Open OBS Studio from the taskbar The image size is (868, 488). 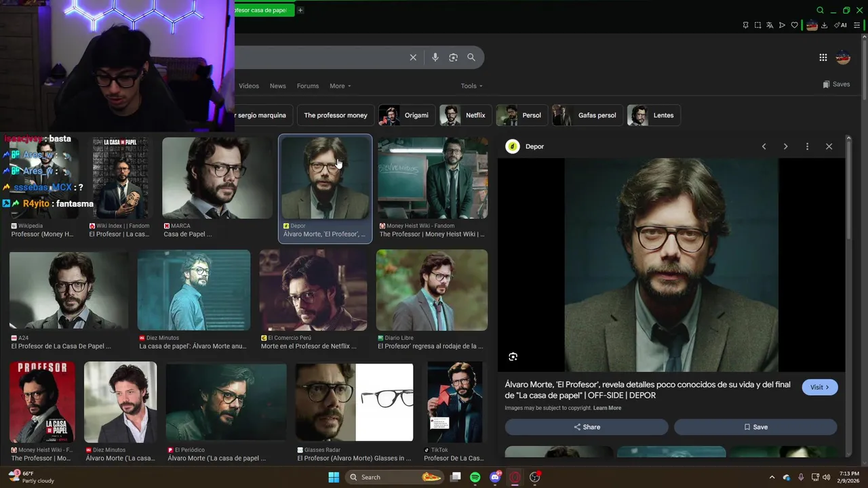pos(534,477)
